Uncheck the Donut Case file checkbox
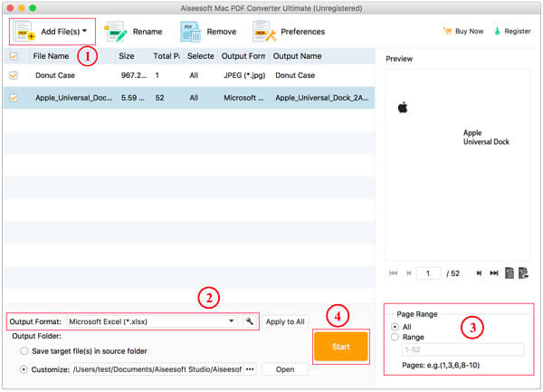Screen dimensions: 543x392 pos(14,75)
